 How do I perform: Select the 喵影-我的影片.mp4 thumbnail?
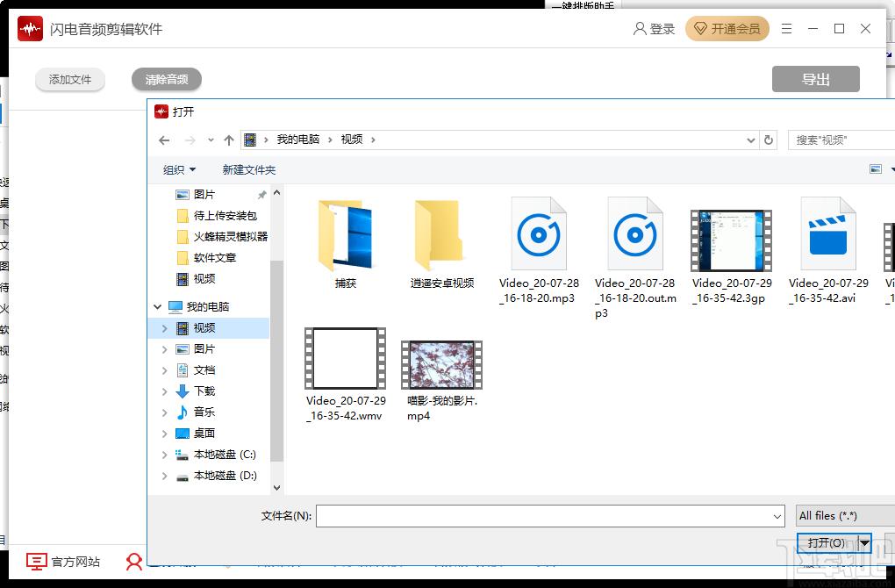[441, 365]
